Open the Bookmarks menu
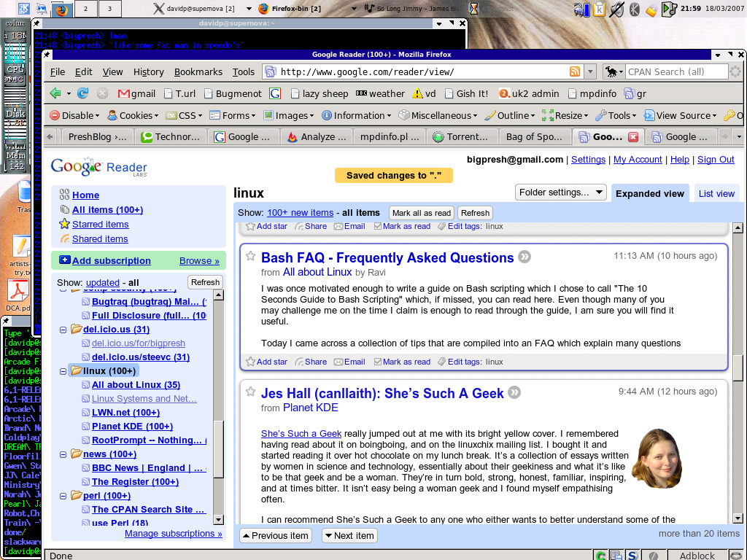Image resolution: width=747 pixels, height=560 pixels. pyautogui.click(x=198, y=72)
